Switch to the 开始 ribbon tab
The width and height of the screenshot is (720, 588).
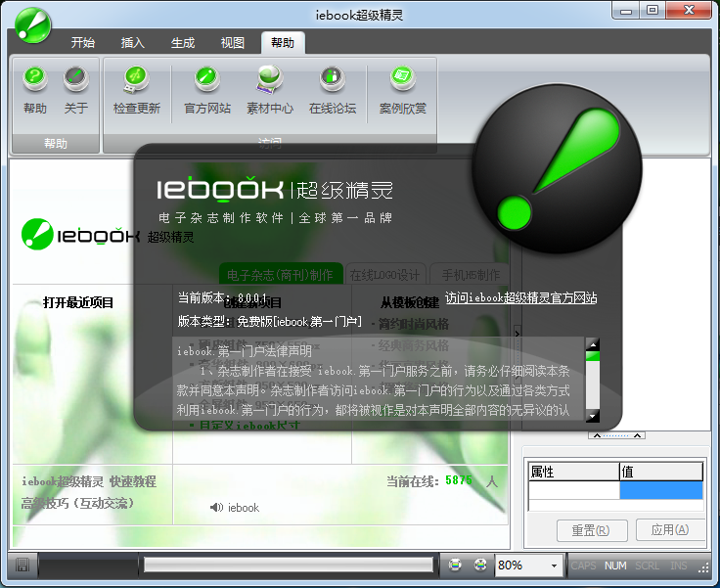point(82,43)
